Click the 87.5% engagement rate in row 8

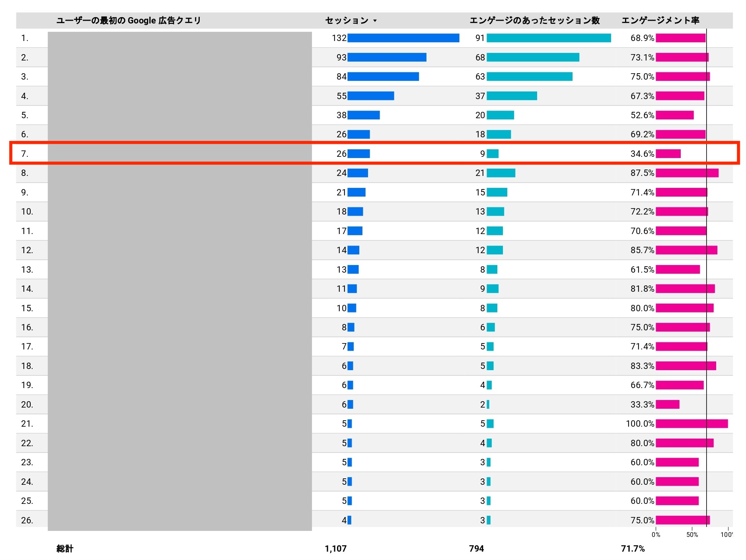click(642, 173)
